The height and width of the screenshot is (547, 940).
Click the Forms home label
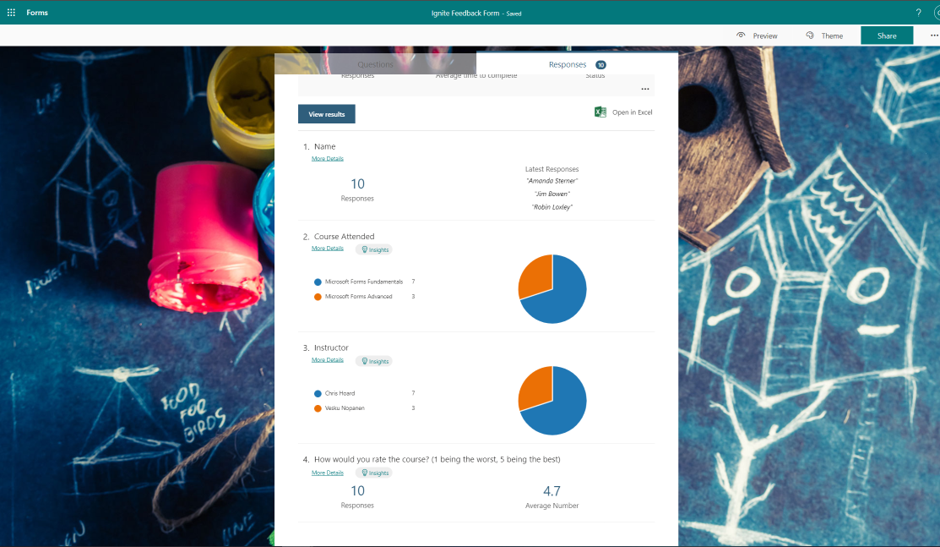pos(37,12)
